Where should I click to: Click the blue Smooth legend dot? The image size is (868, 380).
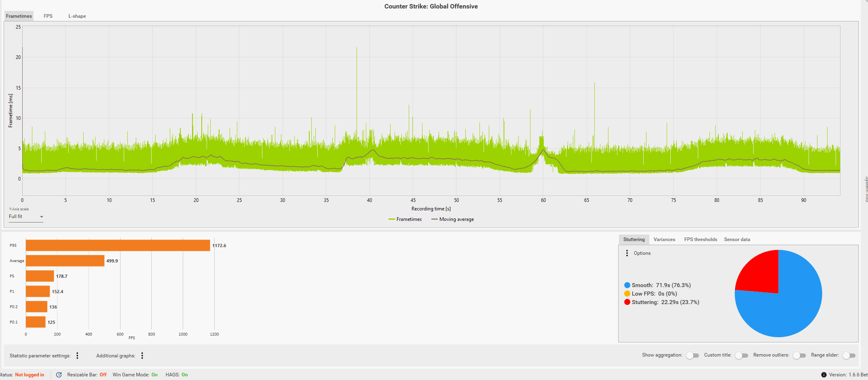627,285
